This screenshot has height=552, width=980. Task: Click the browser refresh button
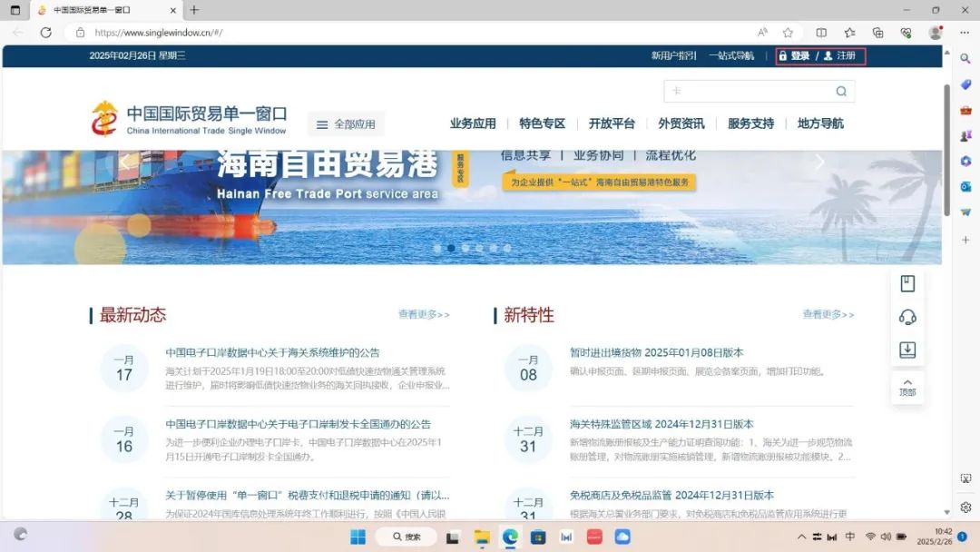(x=45, y=32)
